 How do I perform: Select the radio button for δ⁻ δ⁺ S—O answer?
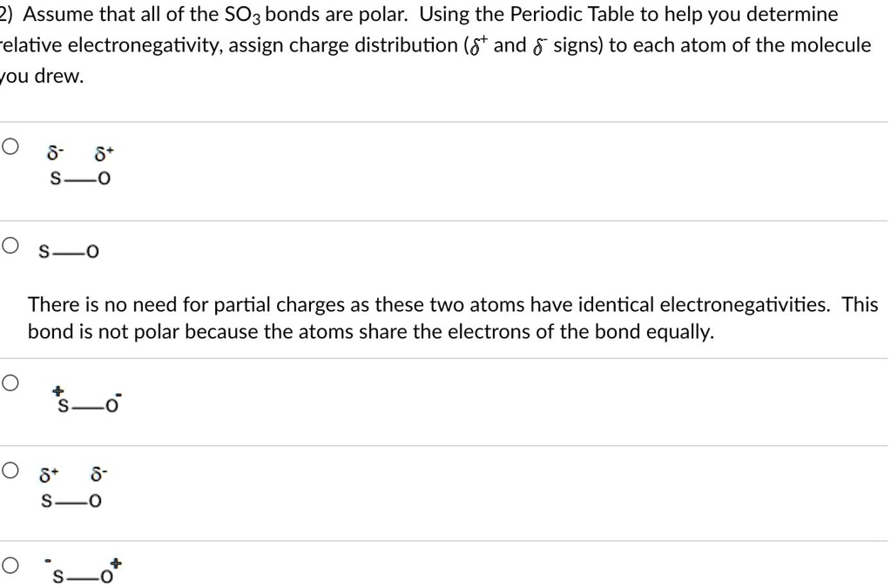(10, 147)
